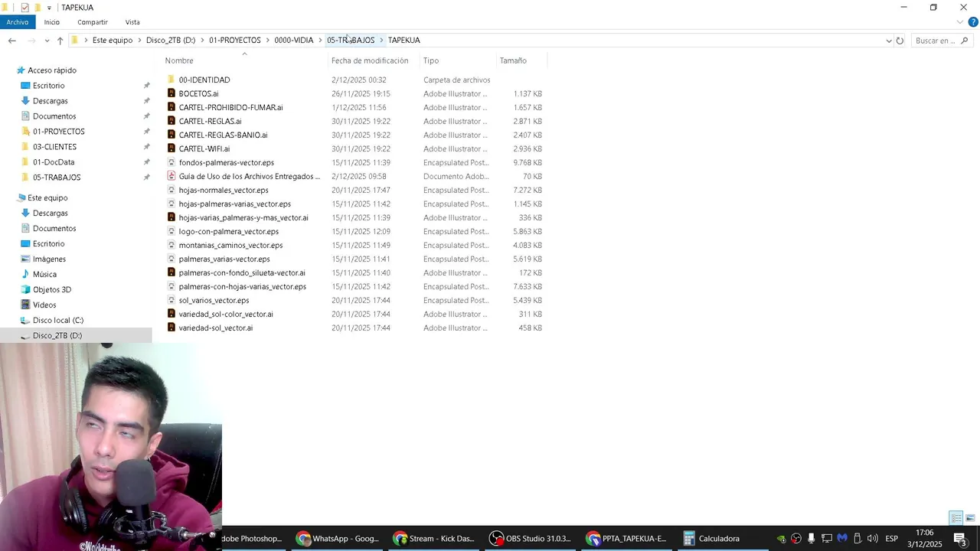980x551 pixels.
Task: Open Disco local (C:) drive
Action: point(57,320)
